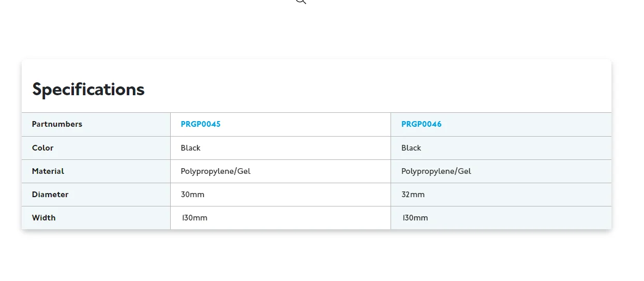Viewport: 644px width, 281px height.
Task: Click the 130mm width under PRGP0045
Action: click(x=194, y=218)
